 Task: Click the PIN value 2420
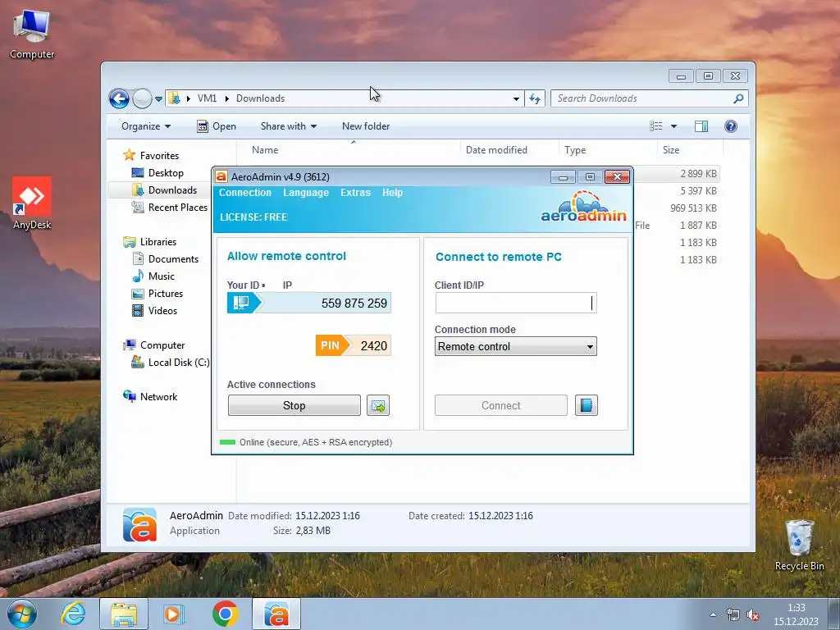pos(373,345)
